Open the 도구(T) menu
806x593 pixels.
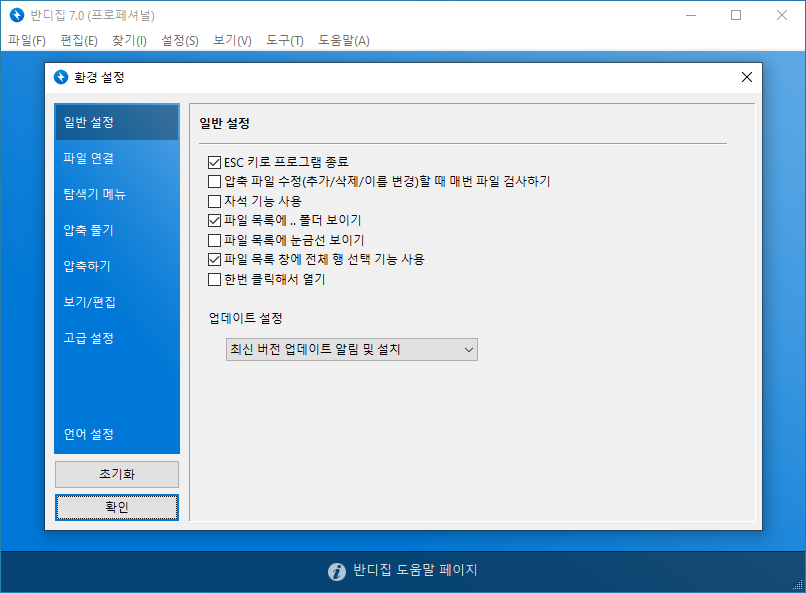click(287, 40)
